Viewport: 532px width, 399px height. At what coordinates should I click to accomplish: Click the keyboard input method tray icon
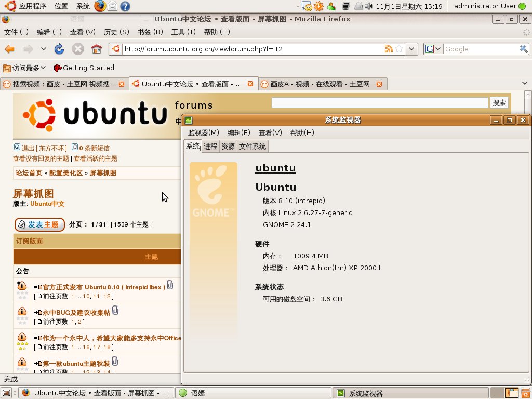359,6
